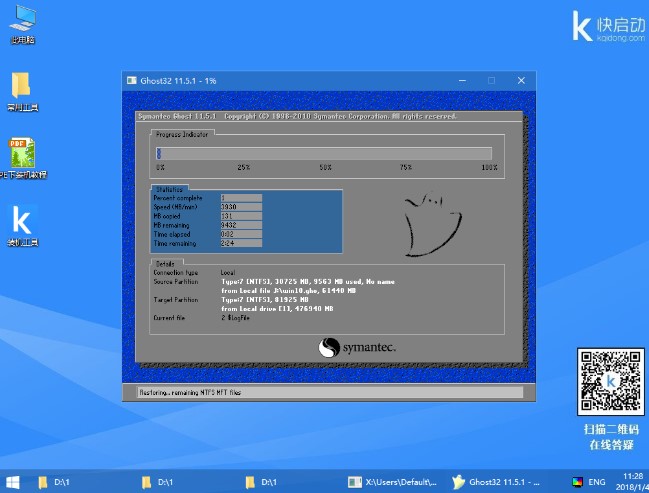The height and width of the screenshot is (493, 649).
Task: Click the Percent complete value field
Action: pyautogui.click(x=241, y=198)
